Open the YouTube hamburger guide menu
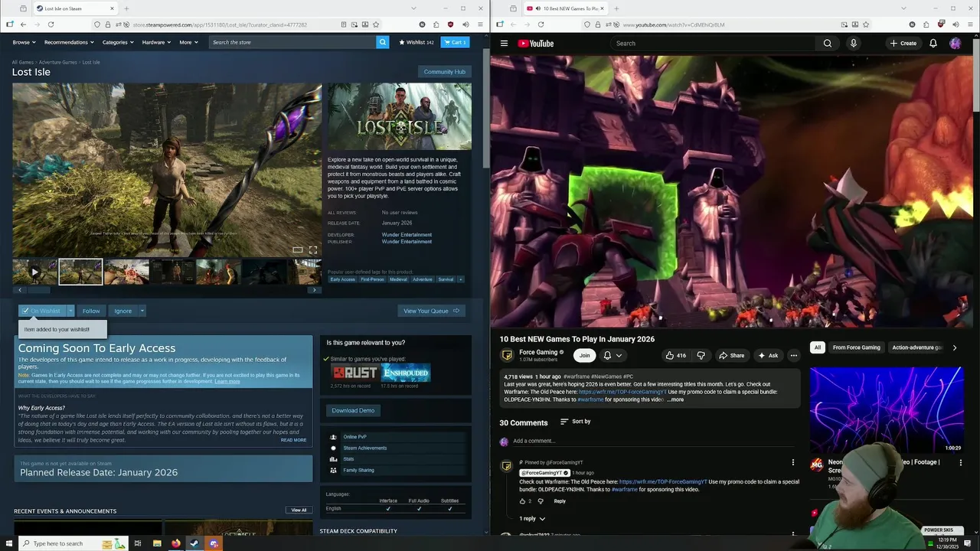 click(504, 44)
